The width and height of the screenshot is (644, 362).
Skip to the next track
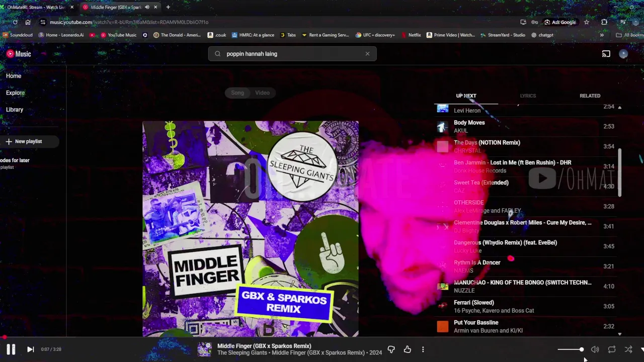point(30,349)
